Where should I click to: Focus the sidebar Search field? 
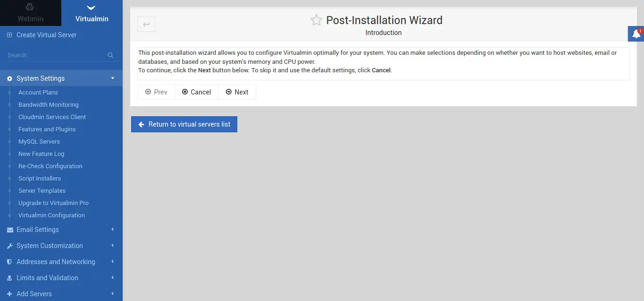54,55
